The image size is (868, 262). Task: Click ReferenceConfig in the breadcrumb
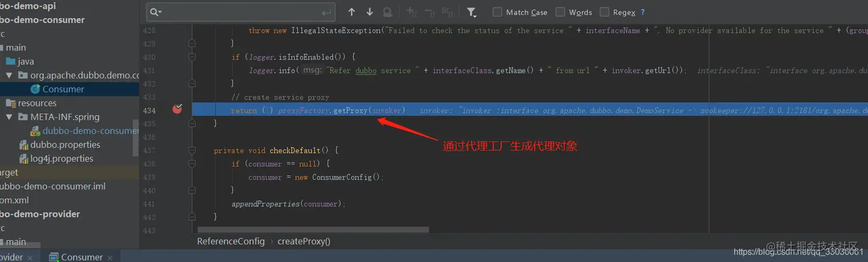coord(231,241)
